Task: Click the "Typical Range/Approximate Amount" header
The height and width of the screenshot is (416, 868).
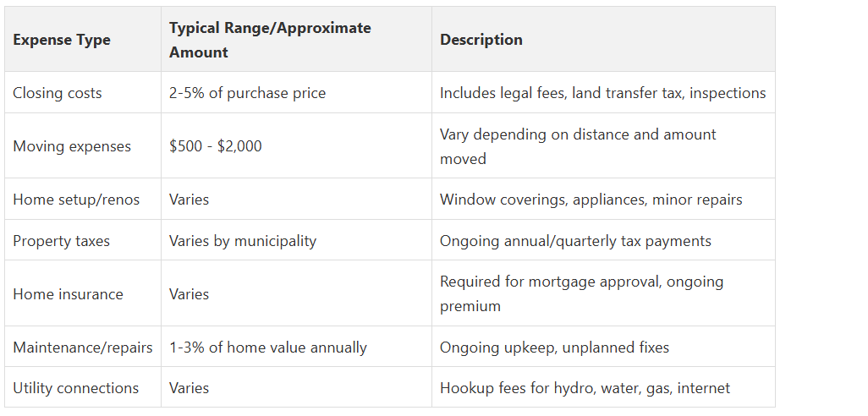Action: (x=270, y=40)
